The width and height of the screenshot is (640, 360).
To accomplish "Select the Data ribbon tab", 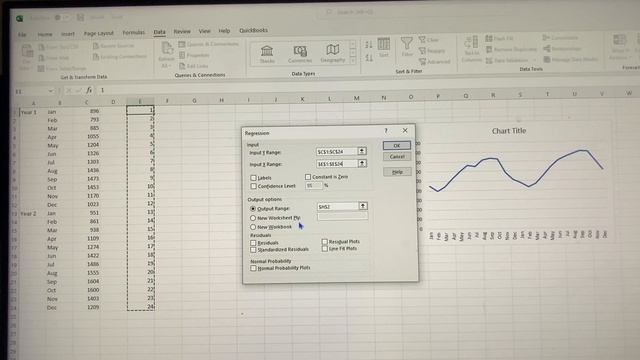I will pyautogui.click(x=160, y=32).
